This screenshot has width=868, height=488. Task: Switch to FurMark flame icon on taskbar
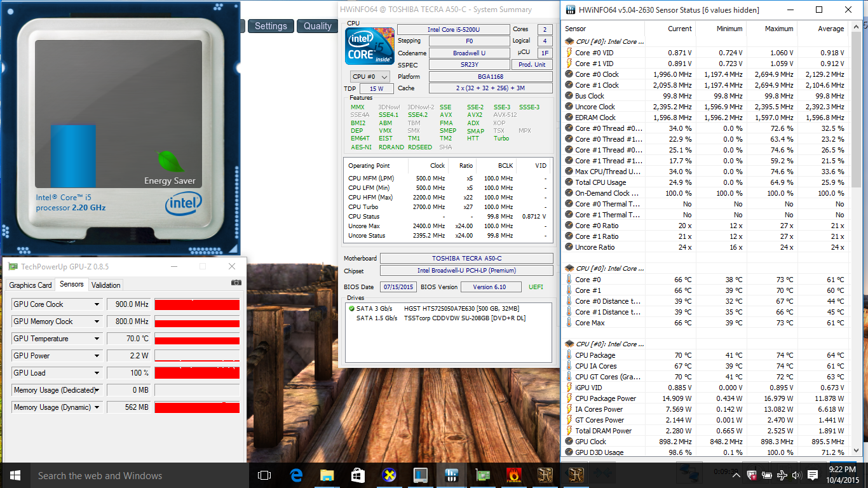pos(514,475)
